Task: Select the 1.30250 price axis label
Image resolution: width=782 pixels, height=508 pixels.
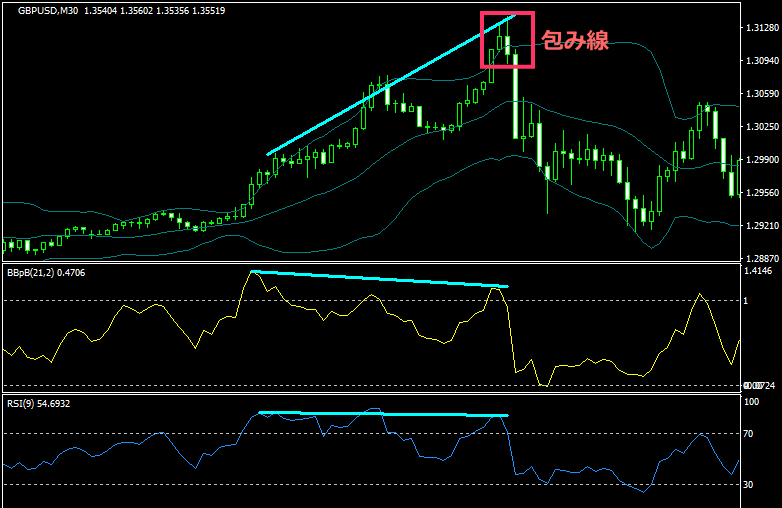Action: (x=762, y=127)
